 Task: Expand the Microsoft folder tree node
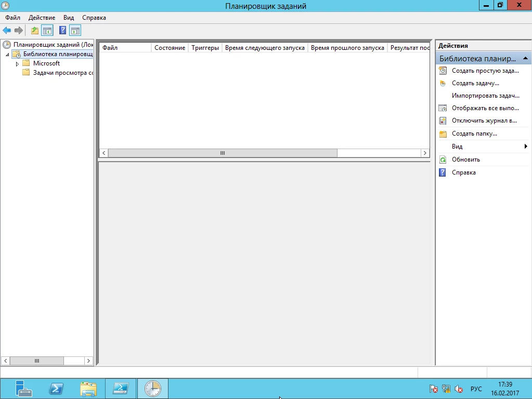pyautogui.click(x=17, y=64)
